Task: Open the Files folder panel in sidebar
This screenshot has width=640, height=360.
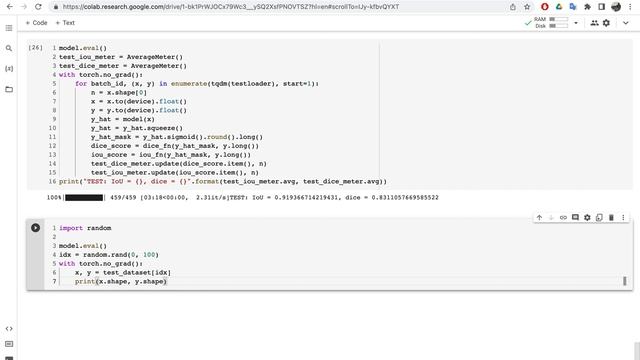Action: coord(9,89)
